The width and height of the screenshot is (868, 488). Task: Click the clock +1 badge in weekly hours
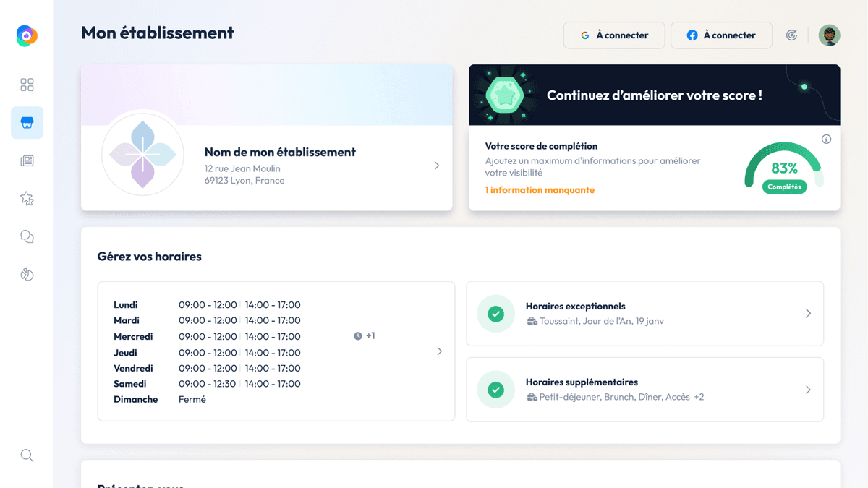(364, 335)
